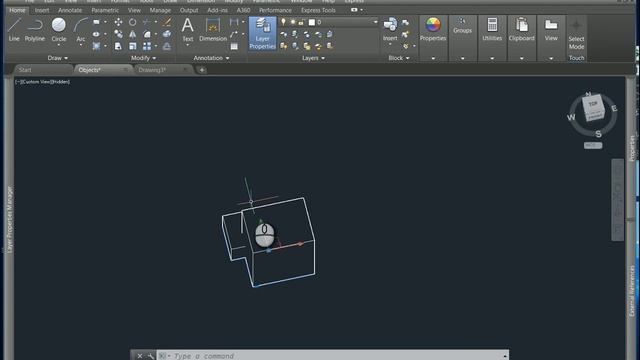Image resolution: width=640 pixels, height=360 pixels.
Task: Expand the Annotation panel
Action: (211, 58)
